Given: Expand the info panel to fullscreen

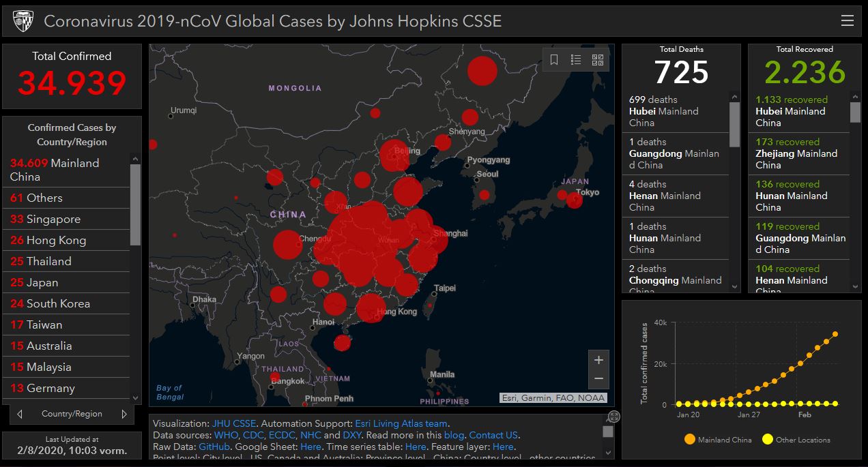Looking at the screenshot, I should point(613,416).
